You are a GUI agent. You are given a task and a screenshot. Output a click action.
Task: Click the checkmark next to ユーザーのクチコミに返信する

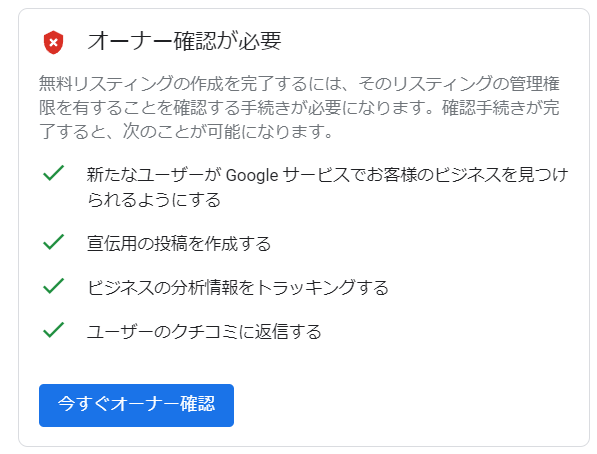[x=53, y=330]
